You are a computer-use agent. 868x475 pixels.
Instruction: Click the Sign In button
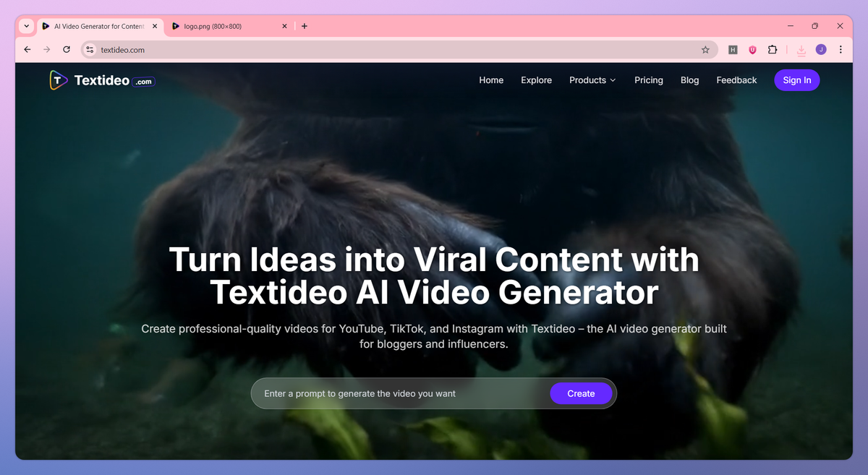tap(797, 80)
